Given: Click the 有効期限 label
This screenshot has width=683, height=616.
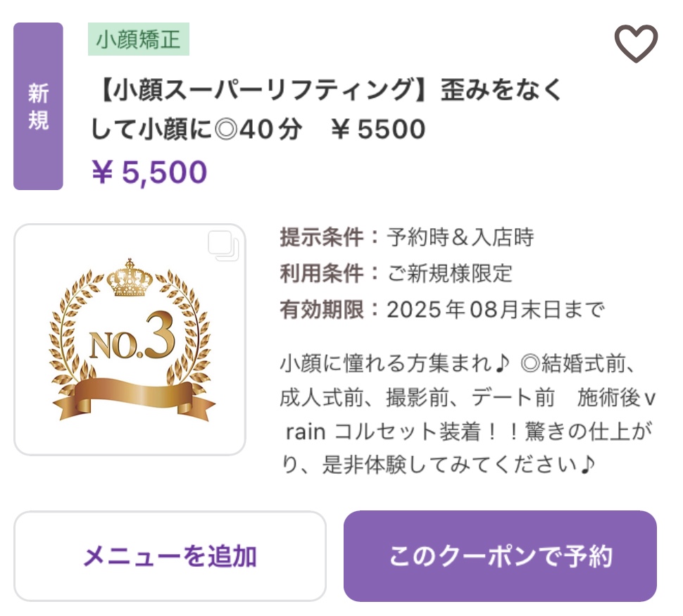Looking at the screenshot, I should click(322, 310).
